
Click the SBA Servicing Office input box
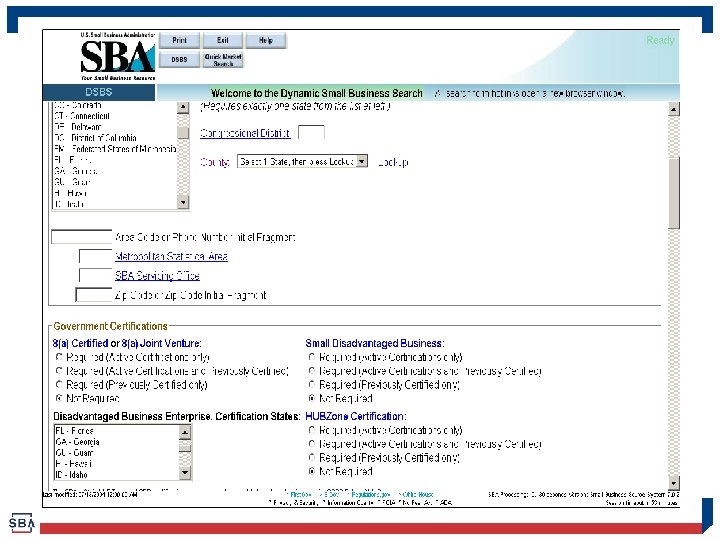(96, 275)
